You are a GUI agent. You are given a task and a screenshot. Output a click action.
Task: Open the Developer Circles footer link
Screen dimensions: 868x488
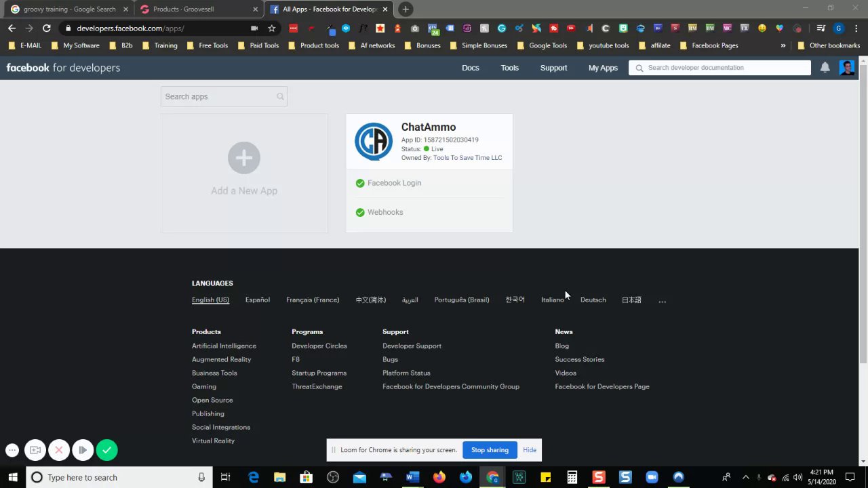click(x=319, y=346)
